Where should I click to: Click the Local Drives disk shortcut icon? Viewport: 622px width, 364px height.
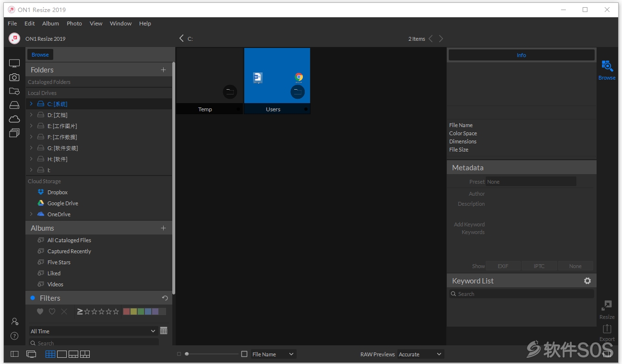coord(14,105)
